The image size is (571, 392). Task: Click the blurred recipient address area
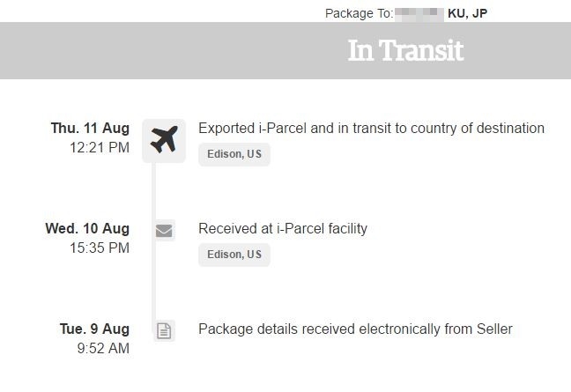point(418,14)
